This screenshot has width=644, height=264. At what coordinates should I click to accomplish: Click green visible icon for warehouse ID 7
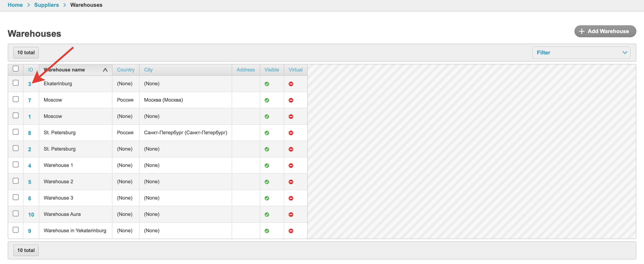(267, 100)
